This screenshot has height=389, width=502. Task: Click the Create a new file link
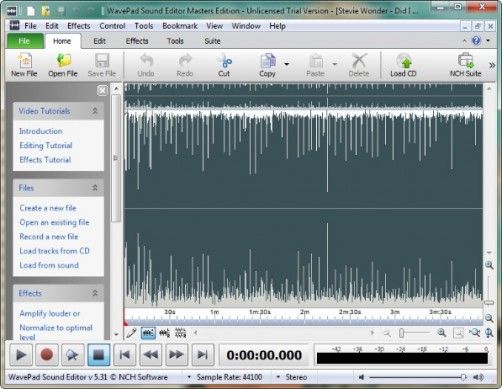click(48, 208)
